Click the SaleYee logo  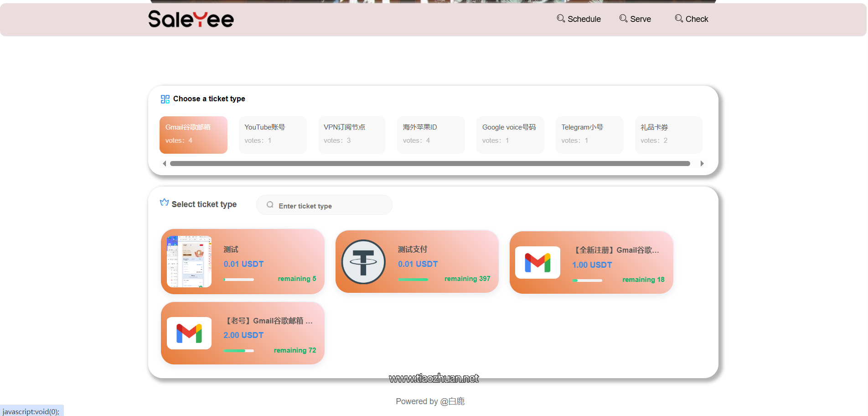[191, 19]
